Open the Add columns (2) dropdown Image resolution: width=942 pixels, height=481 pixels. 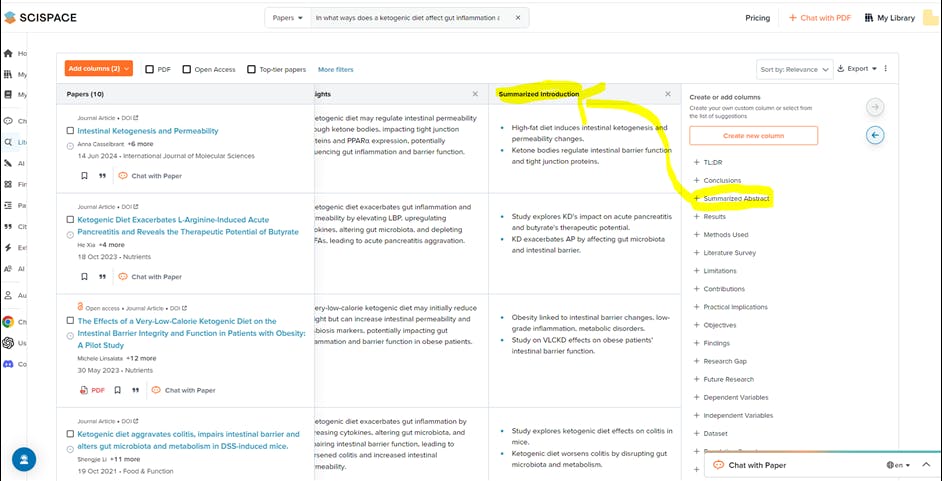[x=99, y=68]
